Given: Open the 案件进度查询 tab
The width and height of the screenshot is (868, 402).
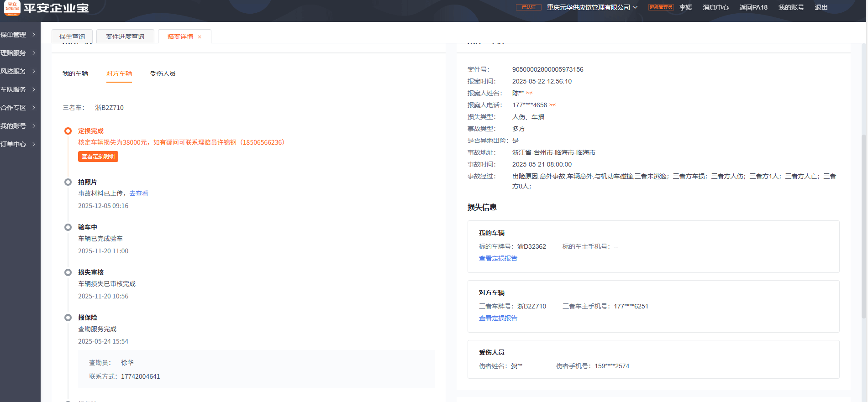Looking at the screenshot, I should 125,37.
